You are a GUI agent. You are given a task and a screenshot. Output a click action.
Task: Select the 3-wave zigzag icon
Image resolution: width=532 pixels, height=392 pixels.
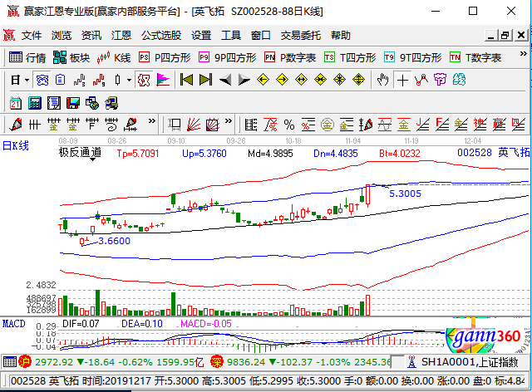pos(80,80)
